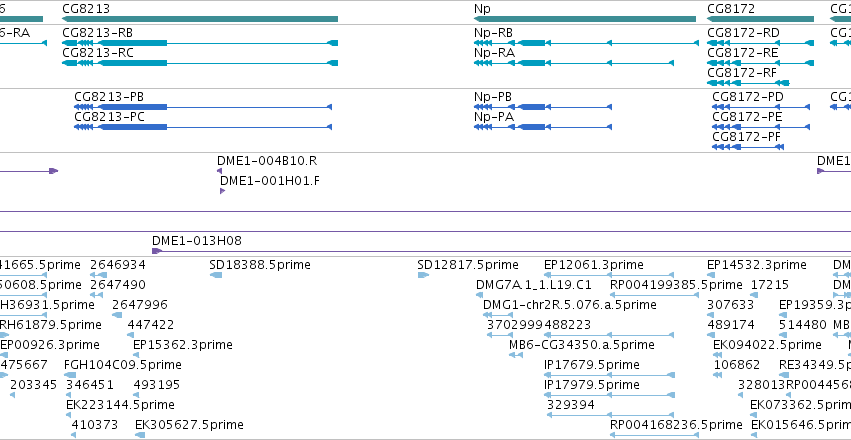This screenshot has height=440, width=851.
Task: Select the SD12817.5prime insertion arrow
Action: 423,275
